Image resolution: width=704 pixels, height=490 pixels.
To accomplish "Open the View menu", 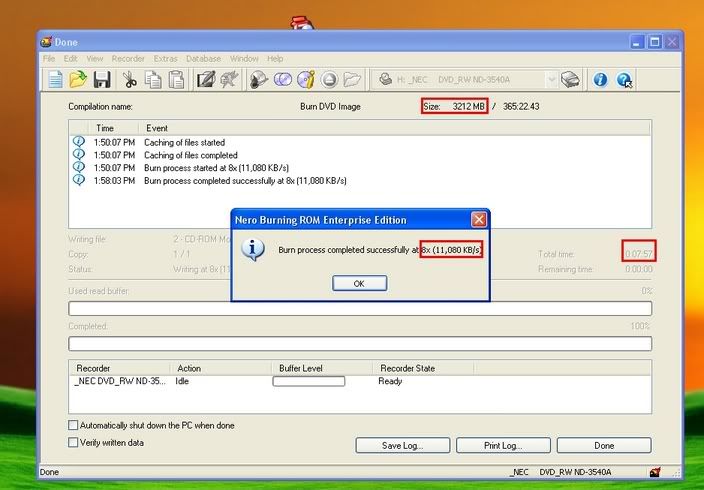I will pos(95,59).
